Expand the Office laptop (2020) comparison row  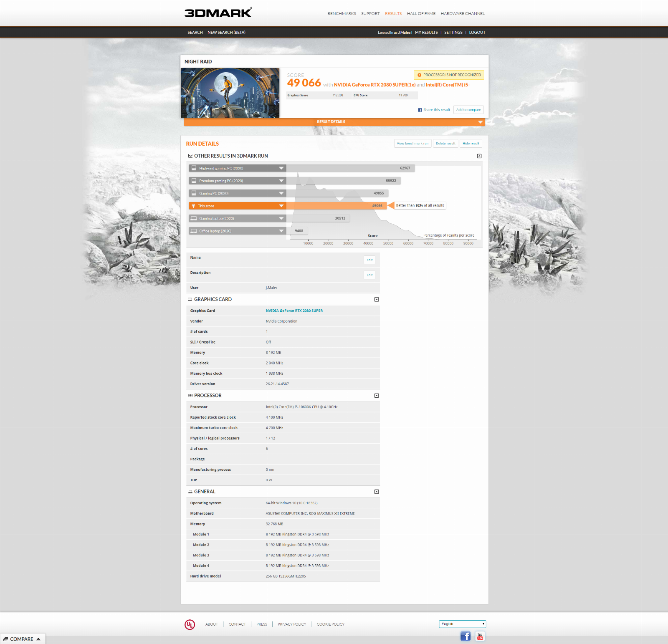point(281,231)
